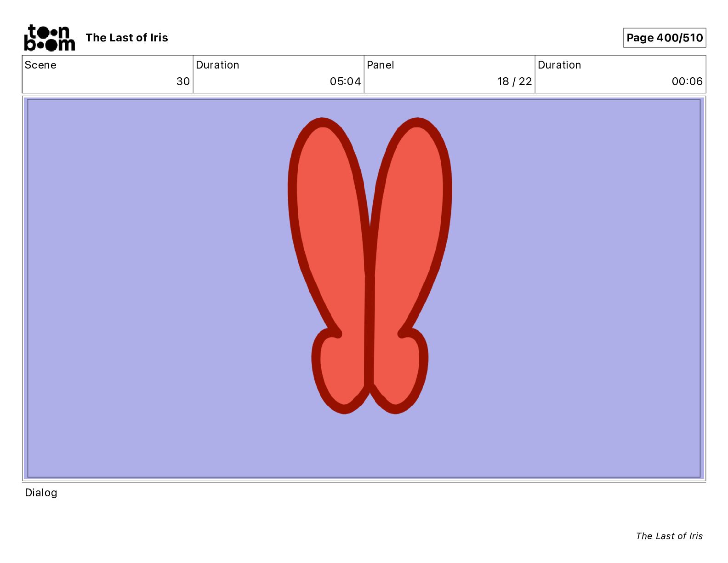The width and height of the screenshot is (728, 563).
Task: Click the 'Dialog' label
Action: (41, 493)
